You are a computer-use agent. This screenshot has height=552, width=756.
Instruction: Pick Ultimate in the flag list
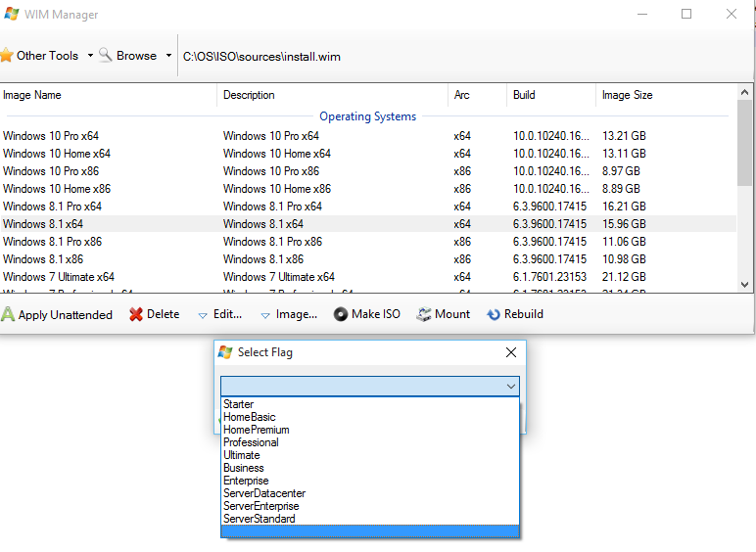pos(242,455)
